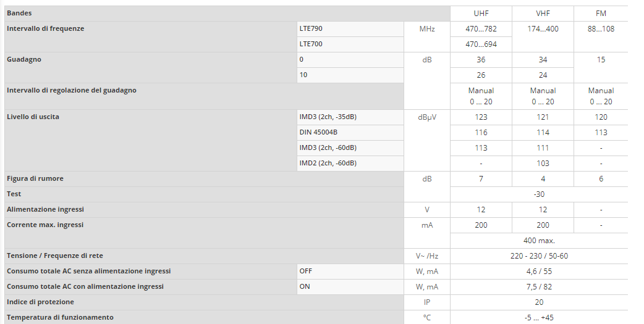Screen dimensions: 644x324
Task: Click the 88...108 FM frequency value
Action: pyautogui.click(x=601, y=28)
